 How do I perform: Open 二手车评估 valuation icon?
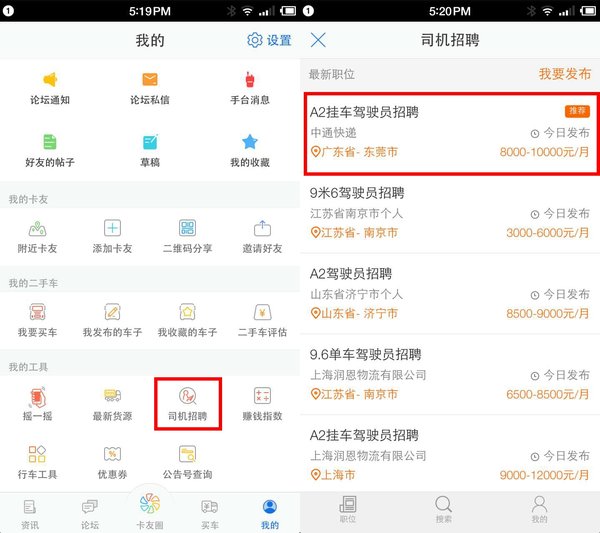point(263,312)
